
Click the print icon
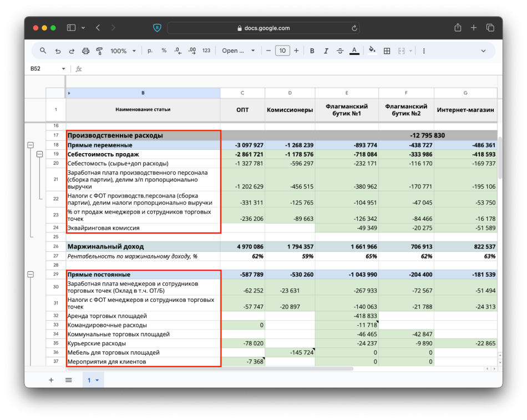[x=85, y=50]
